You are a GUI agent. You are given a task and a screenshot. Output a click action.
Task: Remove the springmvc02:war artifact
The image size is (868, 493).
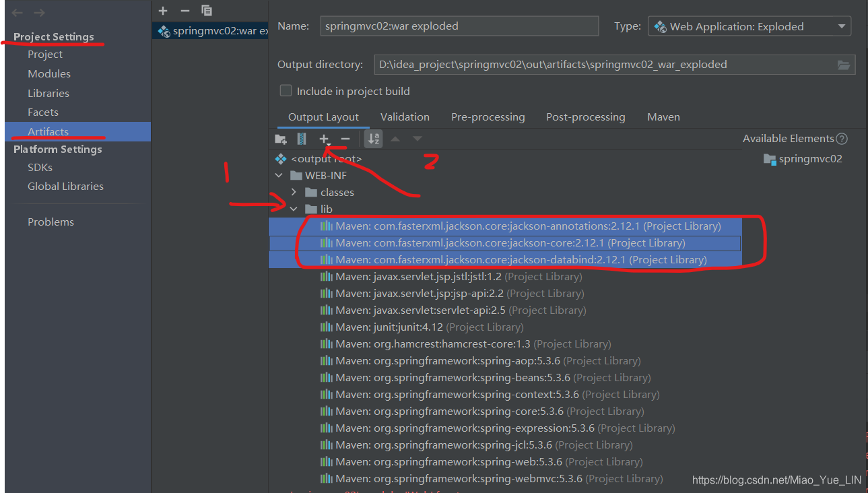184,10
